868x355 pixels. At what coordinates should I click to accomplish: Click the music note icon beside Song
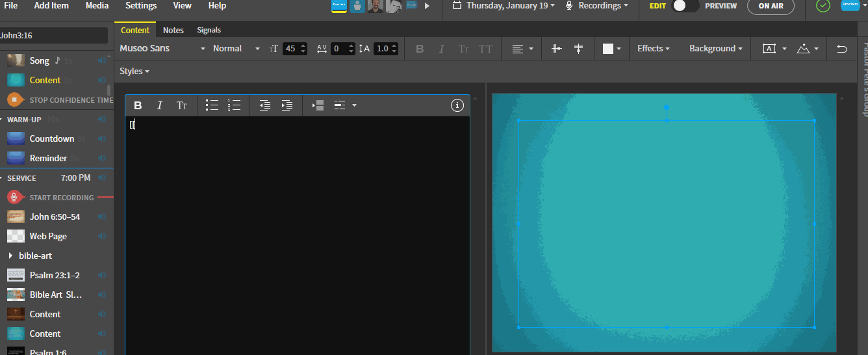[57, 60]
